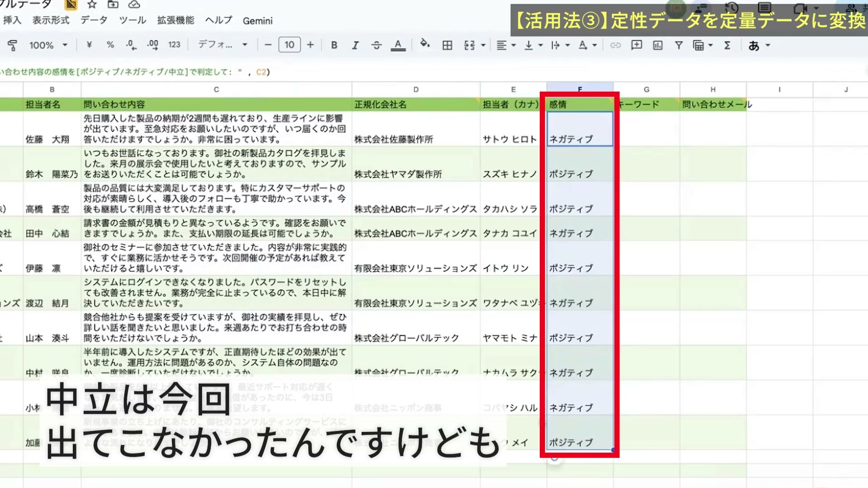Expand the filter views dropdown arrow
Screen dimensions: 868x488
point(711,45)
